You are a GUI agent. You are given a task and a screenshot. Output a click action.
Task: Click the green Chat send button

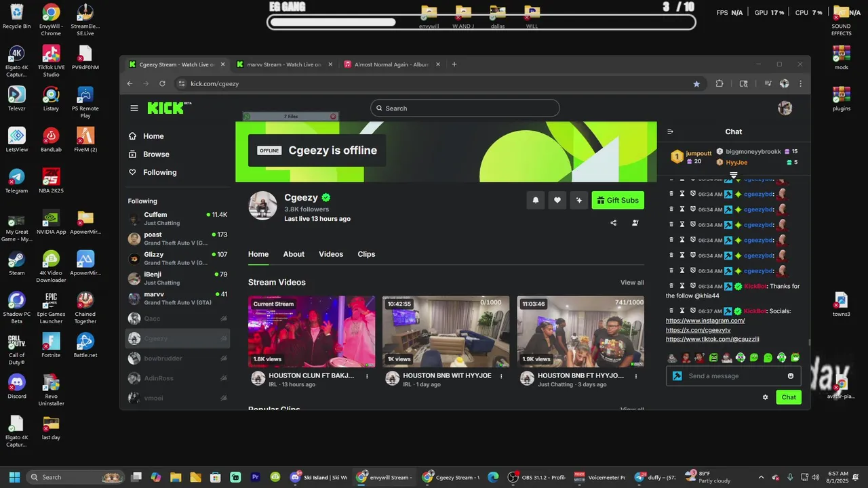(789, 397)
